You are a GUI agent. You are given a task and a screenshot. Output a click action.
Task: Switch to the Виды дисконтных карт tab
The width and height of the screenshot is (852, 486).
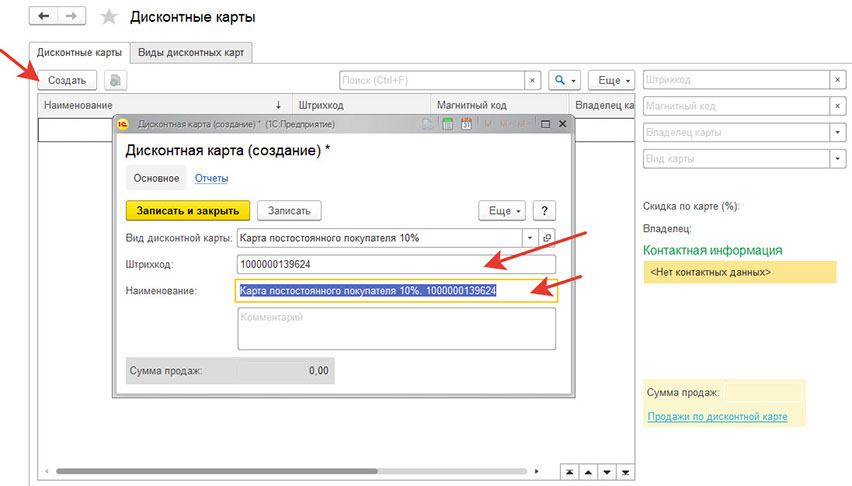(x=191, y=53)
